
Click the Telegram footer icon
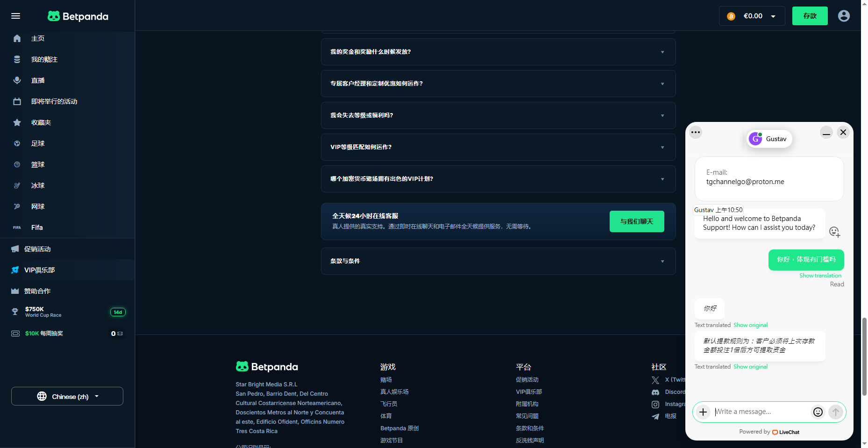click(x=655, y=417)
